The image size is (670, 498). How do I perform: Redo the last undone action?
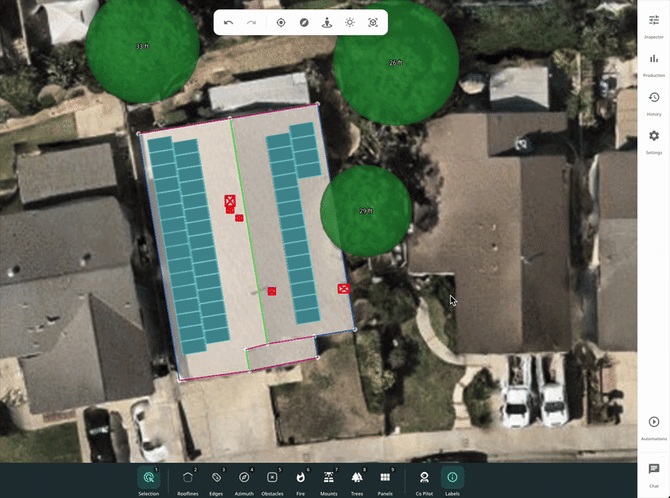[x=251, y=23]
